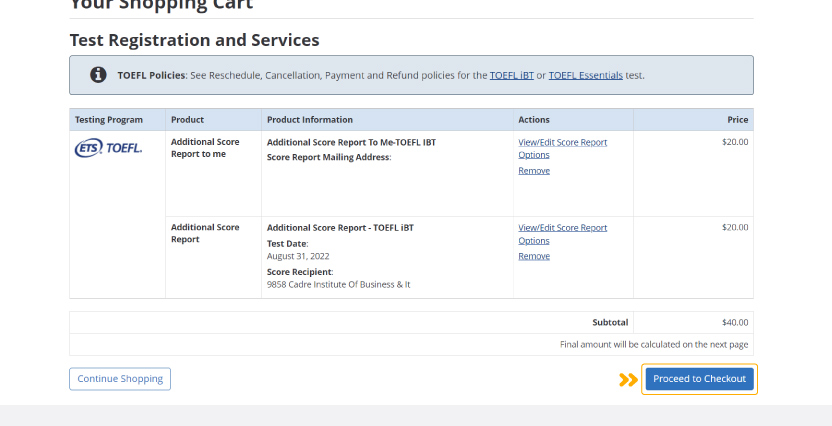Remove the Cadre Institute score report item
This screenshot has height=426, width=832.
534,256
